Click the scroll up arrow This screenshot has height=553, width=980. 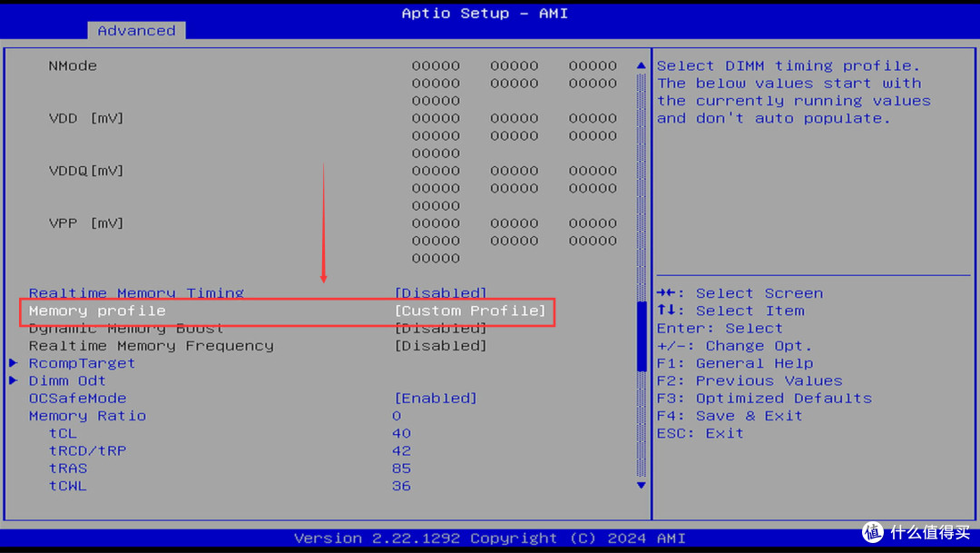tap(642, 66)
